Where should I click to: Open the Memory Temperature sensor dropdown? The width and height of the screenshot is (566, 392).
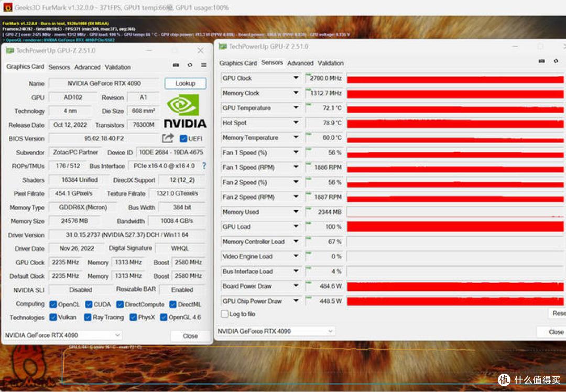(x=296, y=137)
